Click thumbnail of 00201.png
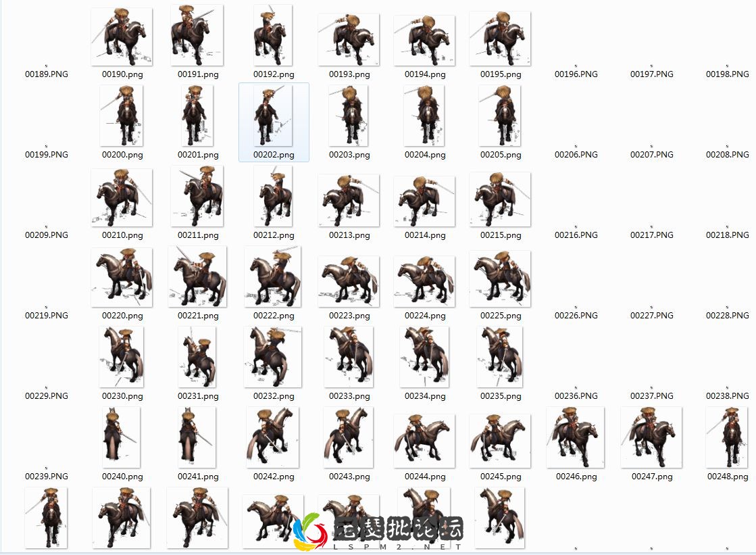Viewport: 756px width, 555px height. tap(197, 116)
